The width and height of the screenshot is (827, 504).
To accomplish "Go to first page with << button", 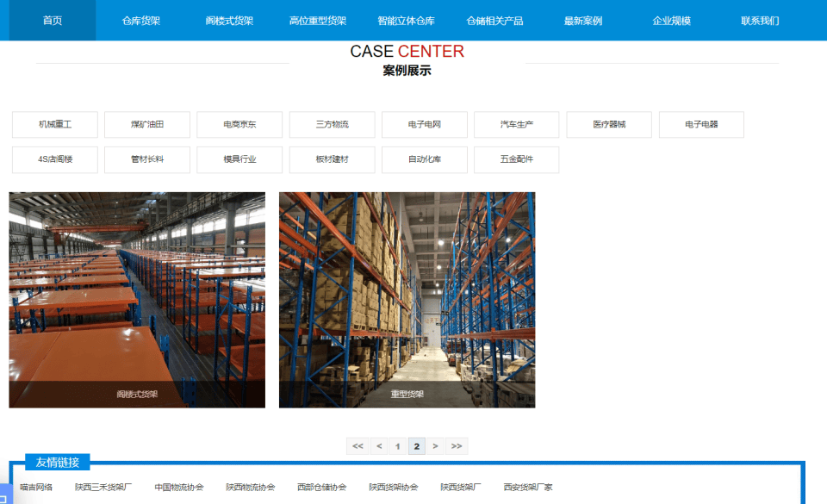I will tap(358, 446).
